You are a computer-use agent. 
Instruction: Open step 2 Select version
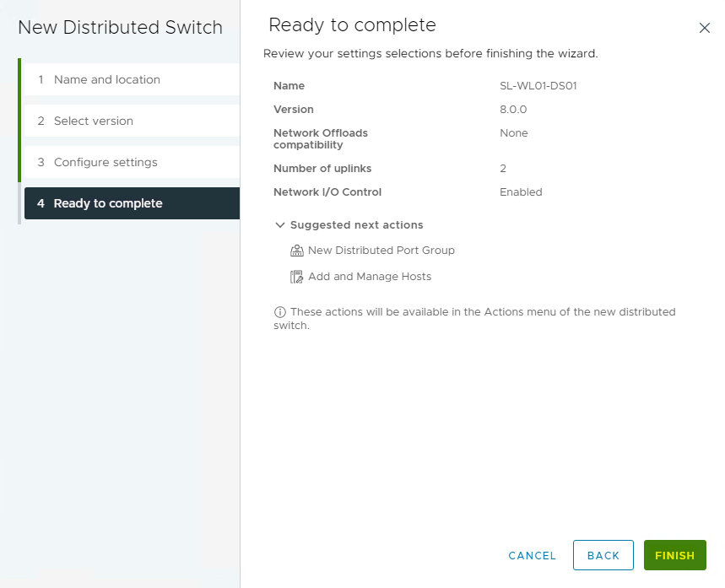pos(94,121)
